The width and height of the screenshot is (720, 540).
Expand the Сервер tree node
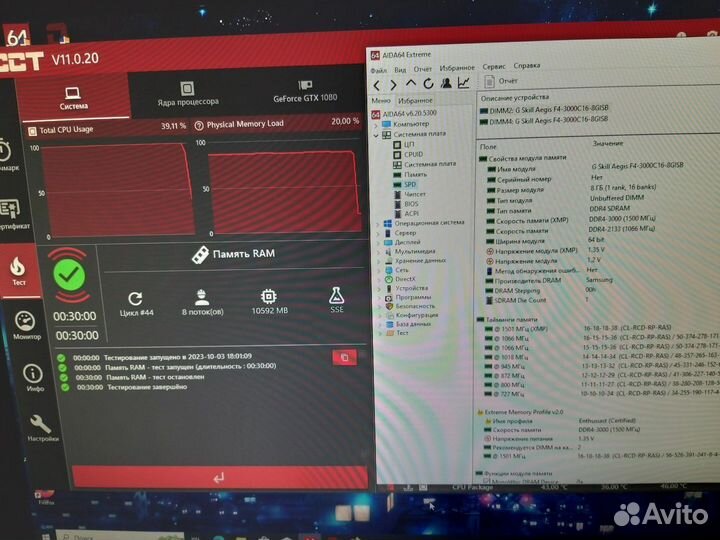(378, 234)
